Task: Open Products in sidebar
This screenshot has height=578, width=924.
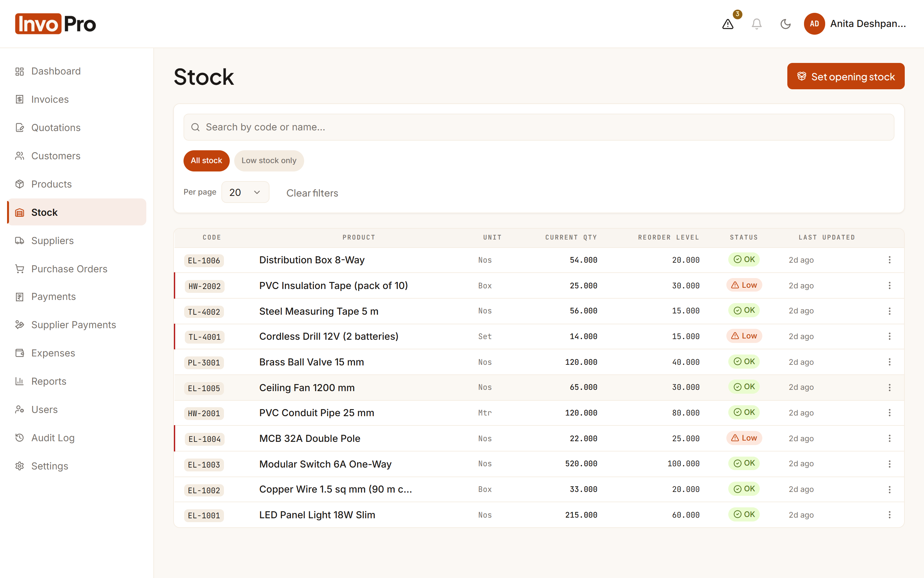Action: coord(76,184)
